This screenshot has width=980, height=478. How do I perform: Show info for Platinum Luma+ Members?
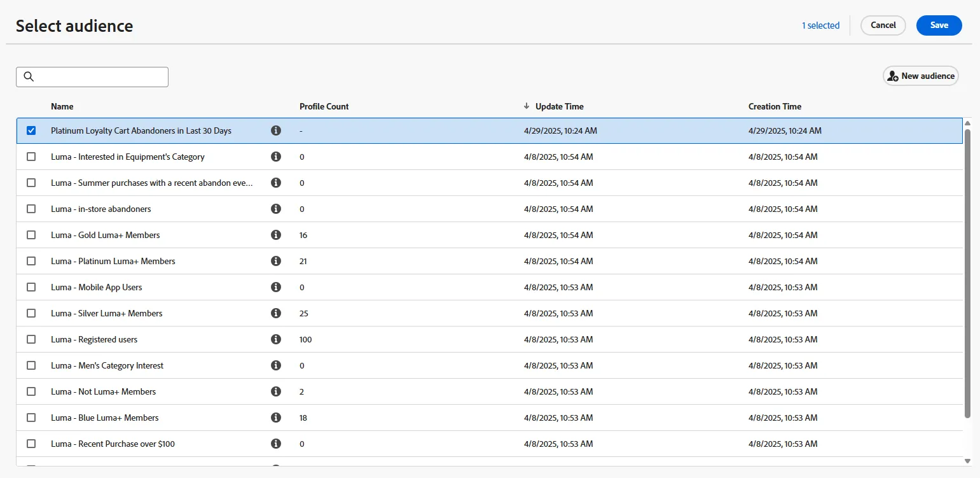276,261
